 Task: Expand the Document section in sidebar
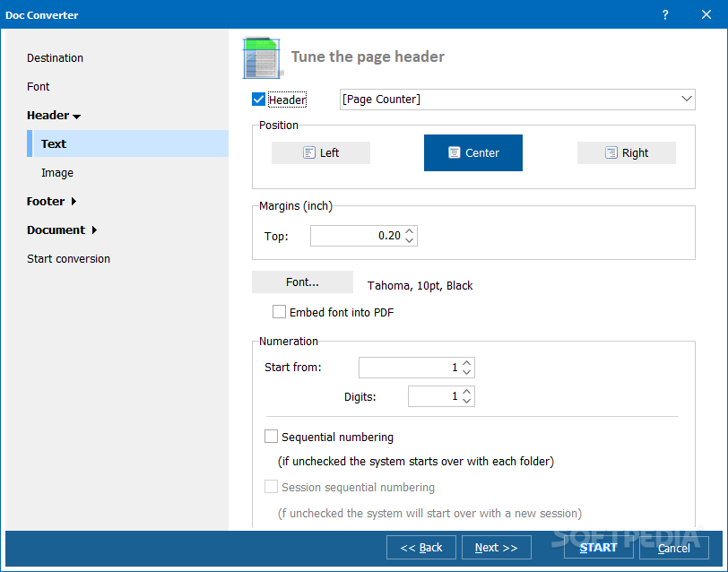coord(62,230)
